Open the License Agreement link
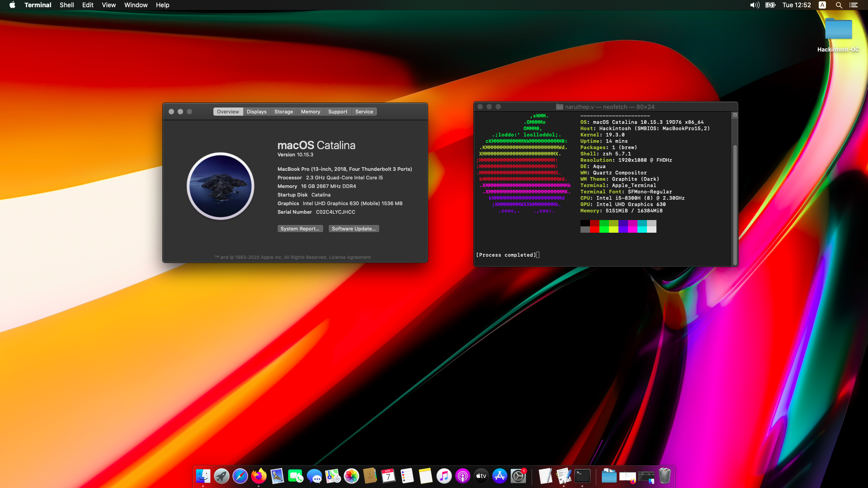 click(x=350, y=258)
